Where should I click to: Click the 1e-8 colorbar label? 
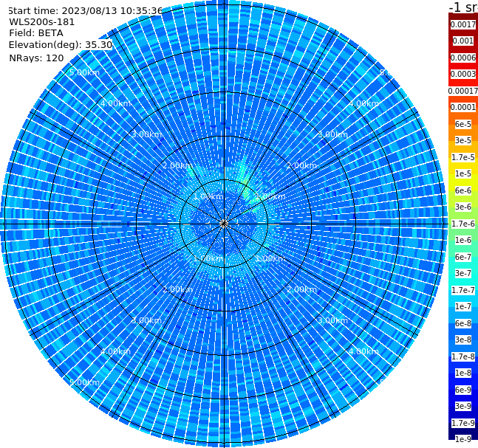[463, 373]
